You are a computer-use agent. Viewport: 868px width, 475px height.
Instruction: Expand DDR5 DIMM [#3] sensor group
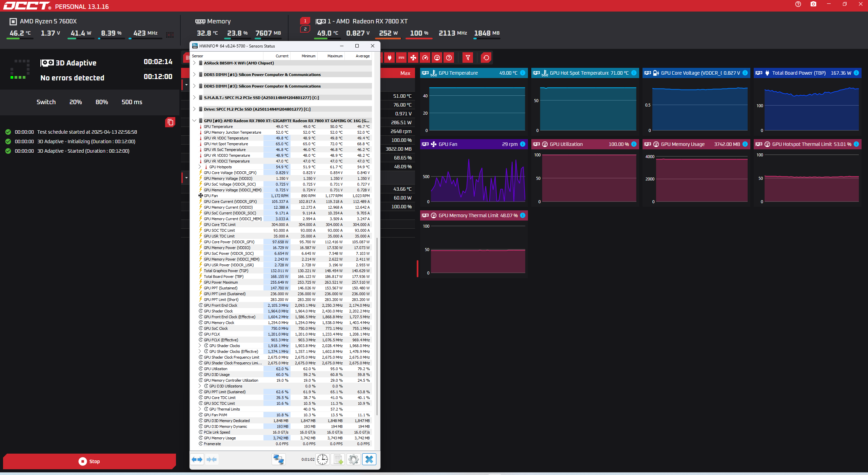click(x=194, y=86)
